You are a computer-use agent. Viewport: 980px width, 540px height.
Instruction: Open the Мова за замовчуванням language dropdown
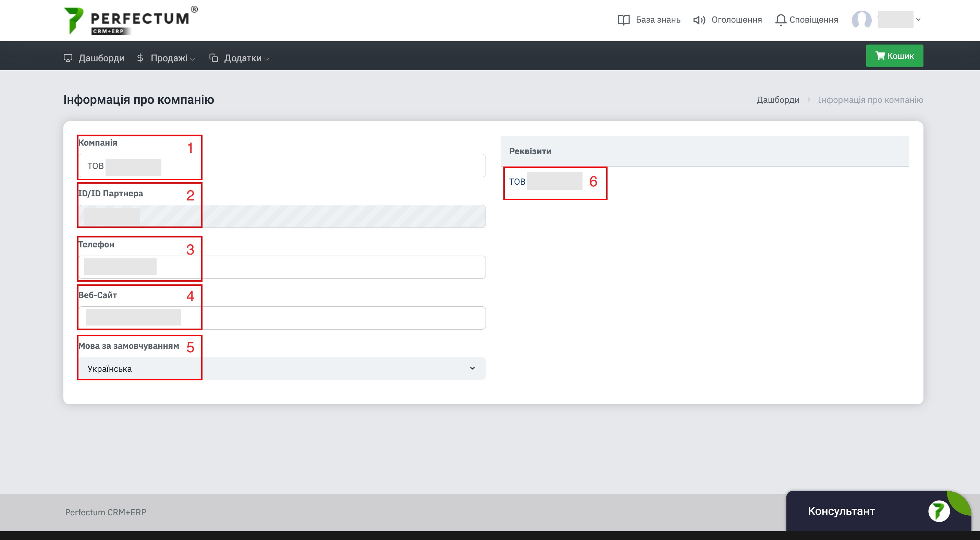[282, 368]
